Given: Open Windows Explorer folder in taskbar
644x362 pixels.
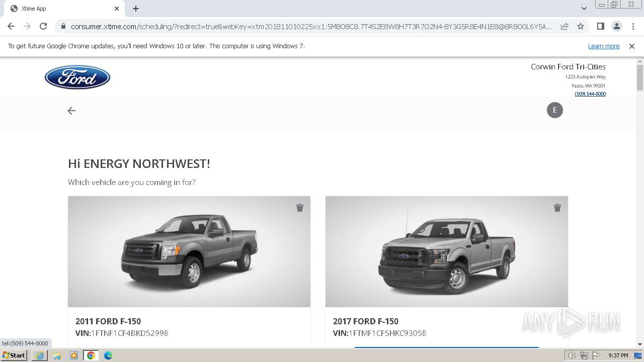Looking at the screenshot, I should tap(57, 355).
